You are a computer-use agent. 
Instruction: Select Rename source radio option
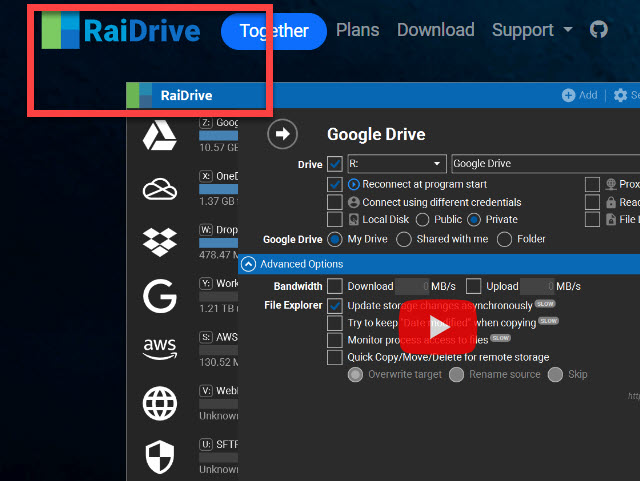click(x=456, y=374)
